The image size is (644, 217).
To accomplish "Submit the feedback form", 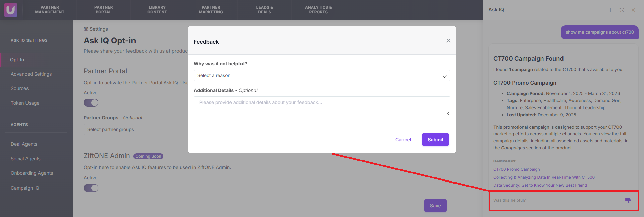I will point(435,140).
